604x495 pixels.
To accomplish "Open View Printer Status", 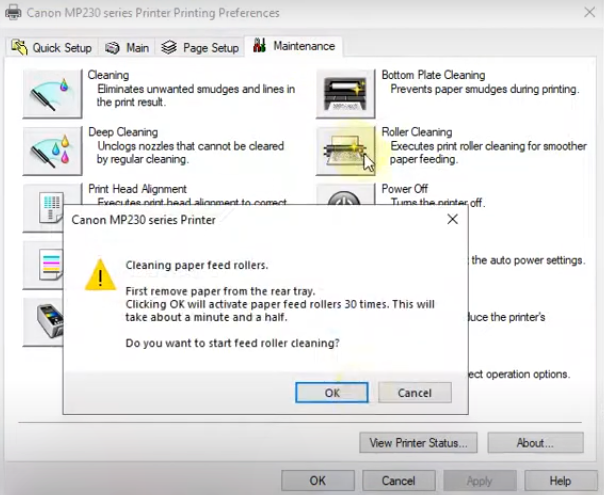I will pyautogui.click(x=418, y=443).
